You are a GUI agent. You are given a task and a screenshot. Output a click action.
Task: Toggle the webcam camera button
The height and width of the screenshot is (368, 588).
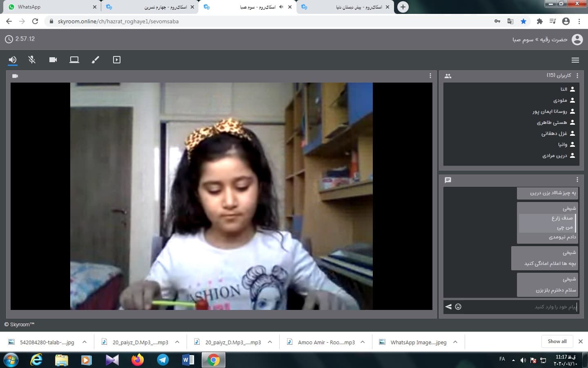point(53,60)
